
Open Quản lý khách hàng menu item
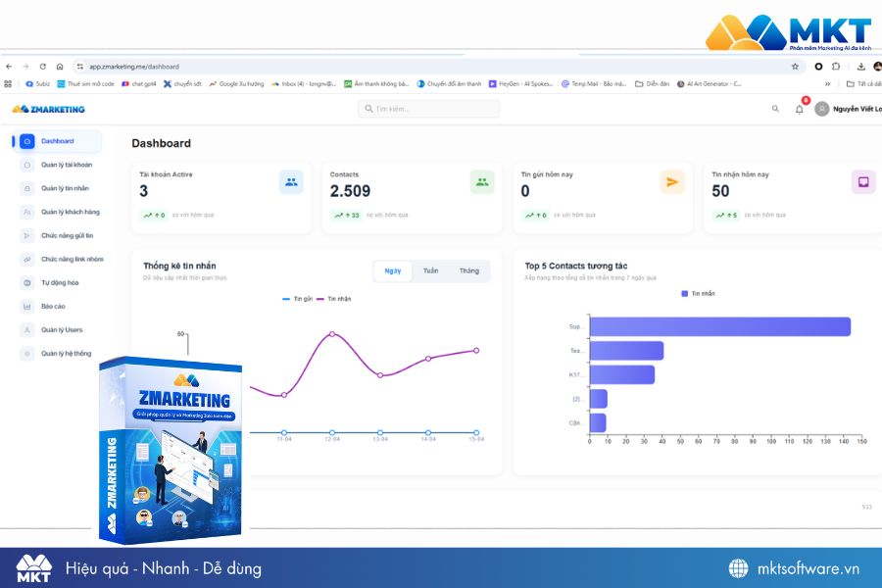click(70, 212)
